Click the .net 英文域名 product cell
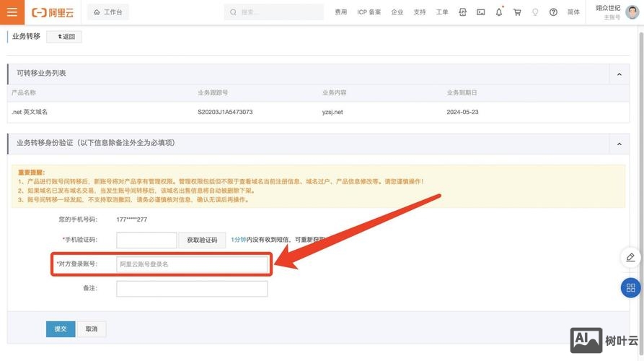This screenshot has height=361, width=644. pos(30,112)
